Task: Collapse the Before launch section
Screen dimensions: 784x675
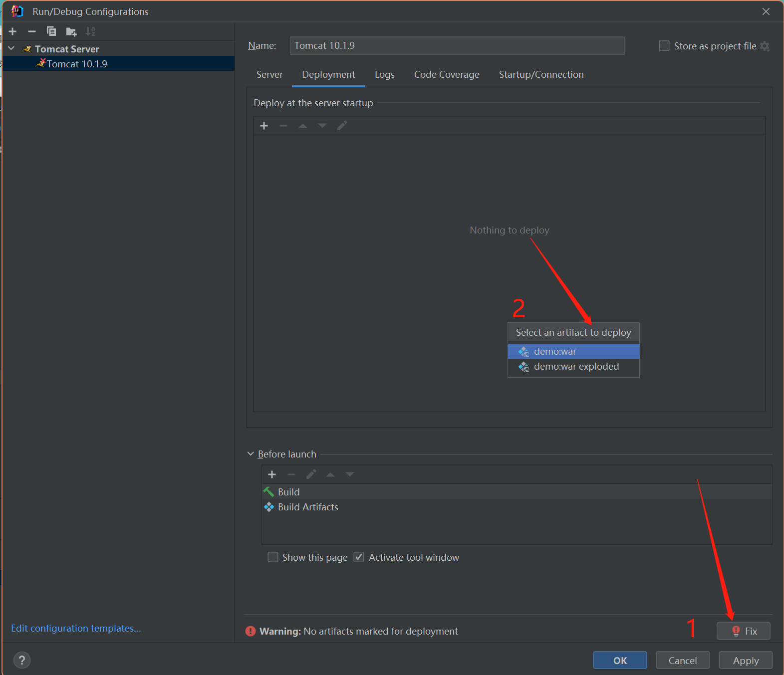Action: click(x=251, y=454)
